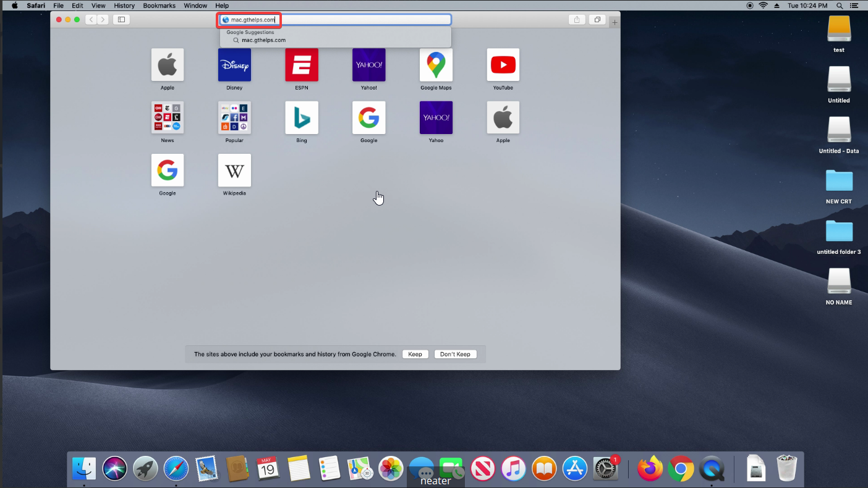The width and height of the screenshot is (868, 488).
Task: Click the Safari compass icon in Dock
Action: pyautogui.click(x=176, y=469)
